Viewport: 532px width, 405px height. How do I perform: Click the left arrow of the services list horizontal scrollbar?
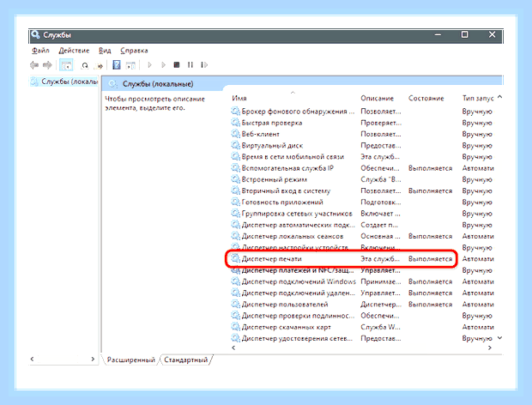[x=233, y=348]
